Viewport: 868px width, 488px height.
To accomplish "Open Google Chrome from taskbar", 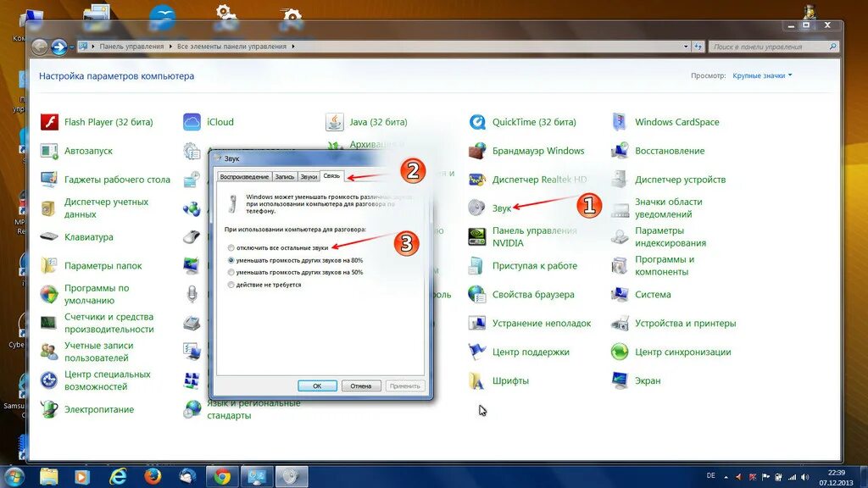I will pyautogui.click(x=222, y=476).
